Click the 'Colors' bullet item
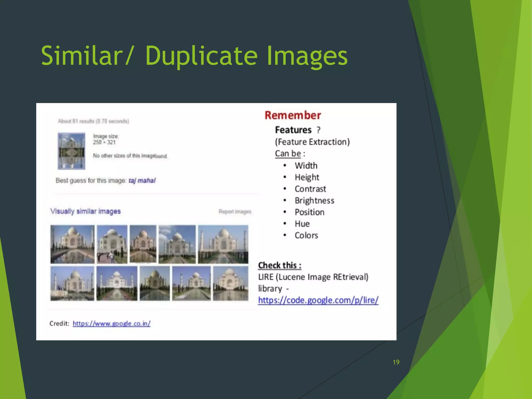The image size is (532, 399). 306,235
